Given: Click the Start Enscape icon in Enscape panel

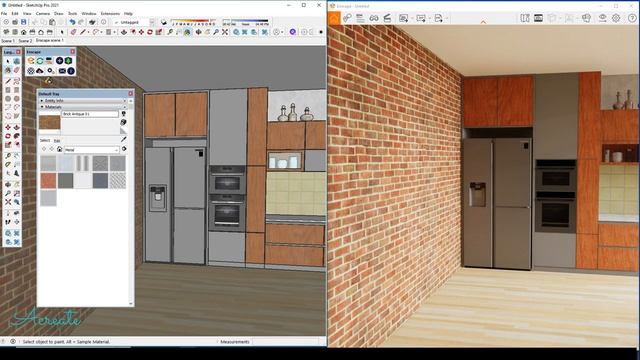Looking at the screenshot, I should (x=31, y=60).
